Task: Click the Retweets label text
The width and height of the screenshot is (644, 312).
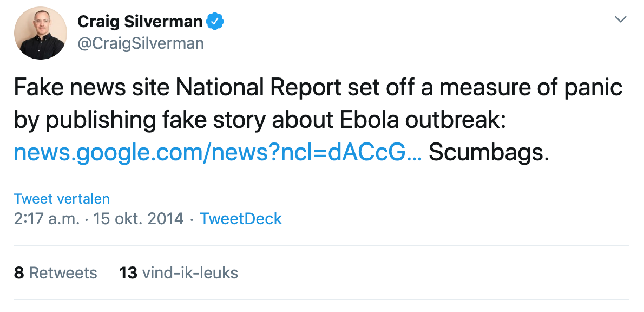Action: (x=63, y=272)
